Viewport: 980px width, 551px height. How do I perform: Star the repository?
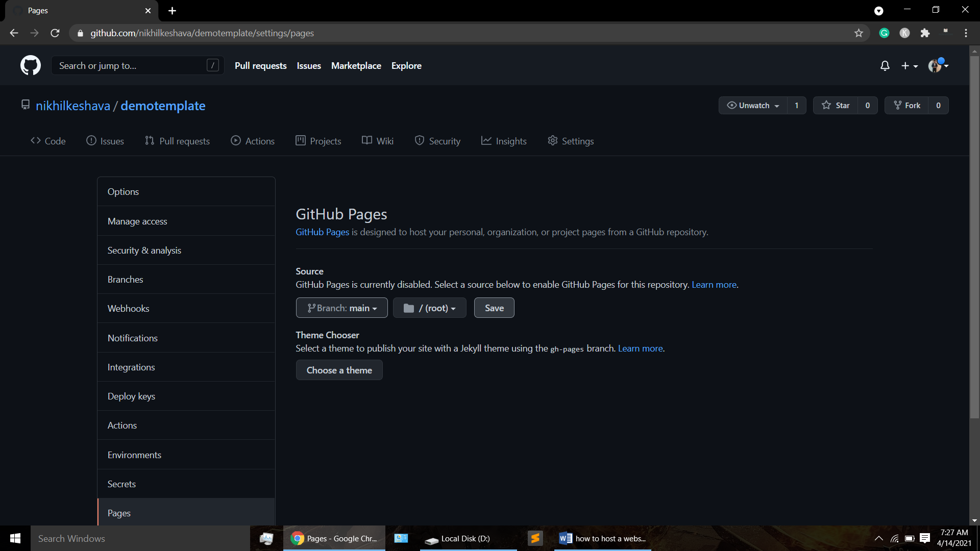pos(836,105)
